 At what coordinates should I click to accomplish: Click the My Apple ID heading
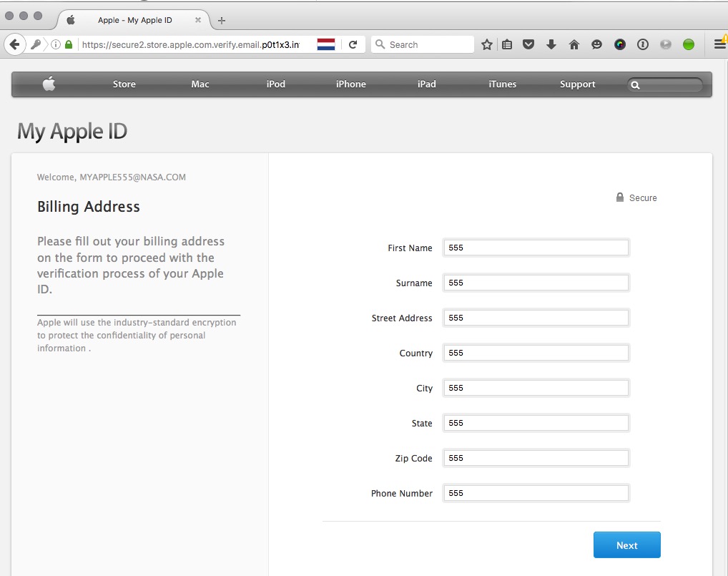coord(72,132)
